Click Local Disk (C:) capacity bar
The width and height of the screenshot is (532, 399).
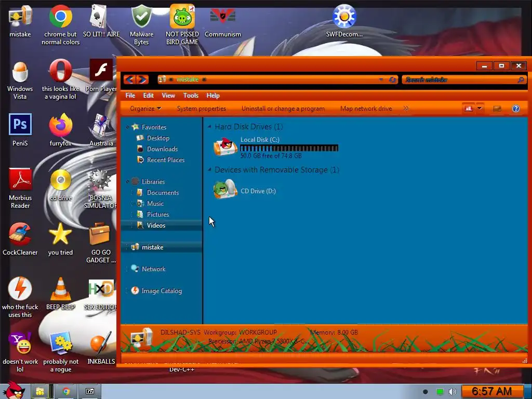point(289,148)
